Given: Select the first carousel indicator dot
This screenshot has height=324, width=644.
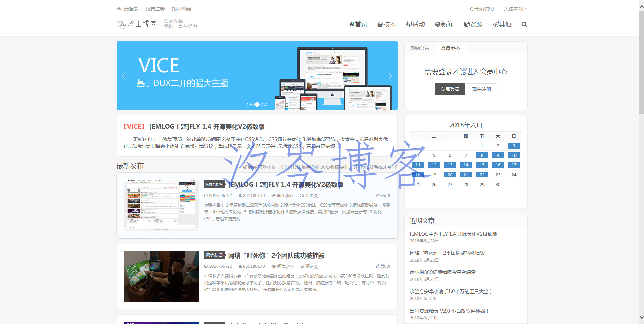Looking at the screenshot, I should (x=249, y=104).
